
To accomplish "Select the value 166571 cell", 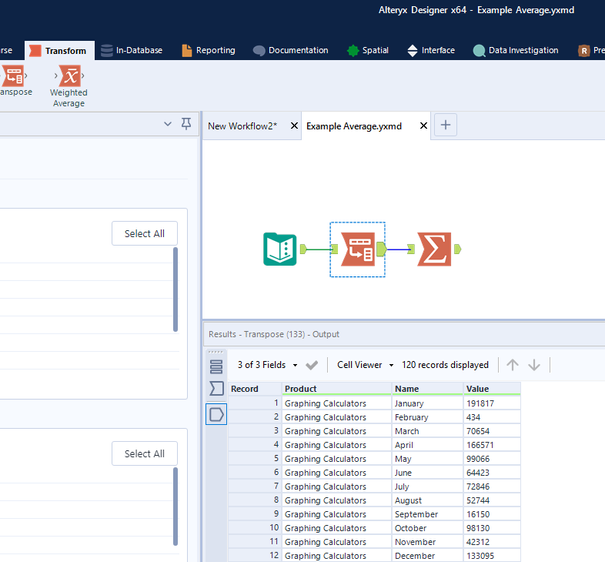I will 492,445.
